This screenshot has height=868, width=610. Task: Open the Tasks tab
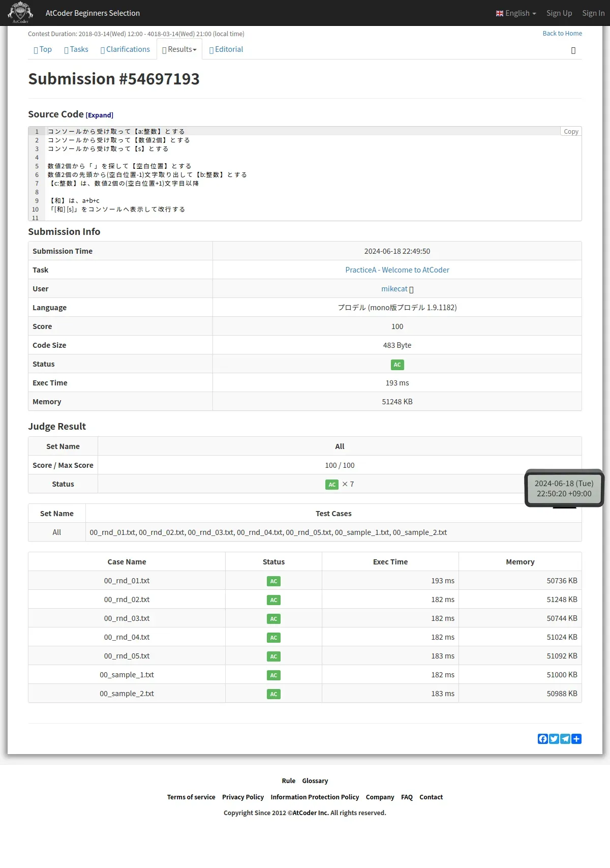76,49
